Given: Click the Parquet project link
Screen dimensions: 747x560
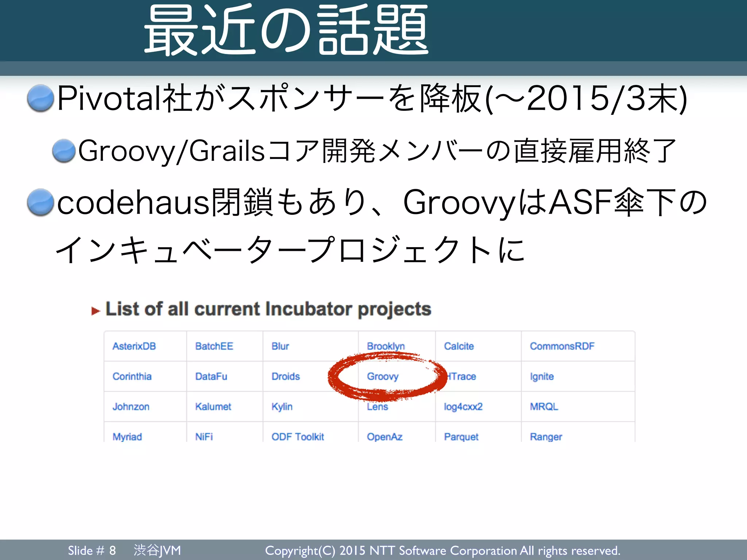Looking at the screenshot, I should point(461,437).
